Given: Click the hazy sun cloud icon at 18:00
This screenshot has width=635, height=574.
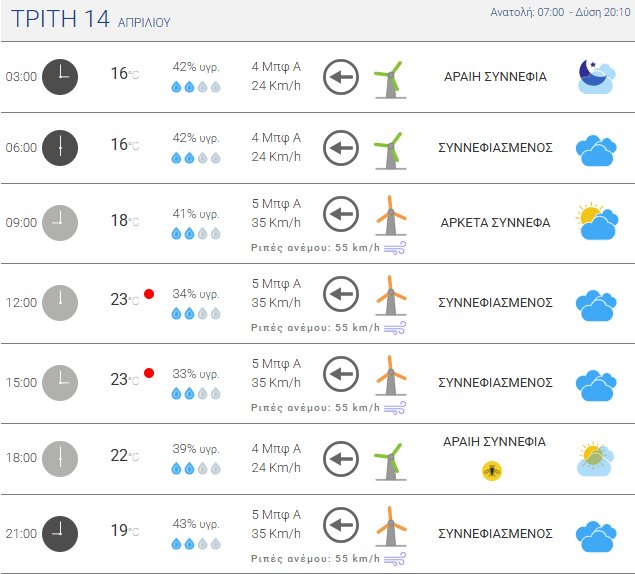Looking at the screenshot, I should point(595,459).
